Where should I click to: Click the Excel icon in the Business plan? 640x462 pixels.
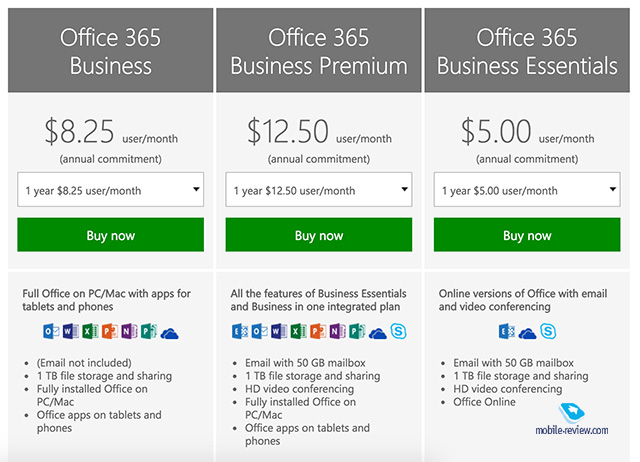click(90, 331)
